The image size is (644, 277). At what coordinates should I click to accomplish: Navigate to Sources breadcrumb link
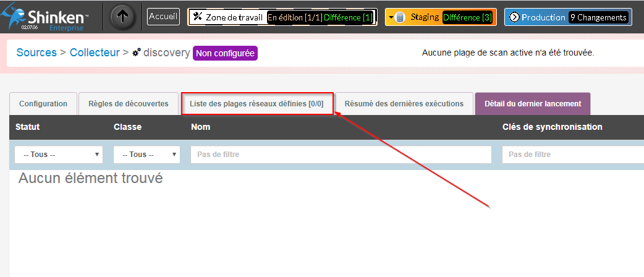36,53
